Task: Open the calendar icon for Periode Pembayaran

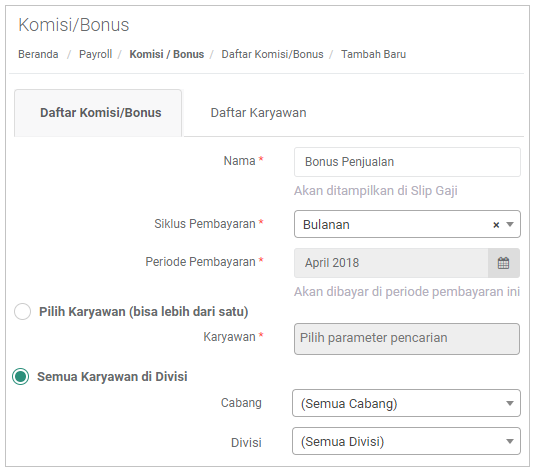Action: pyautogui.click(x=503, y=263)
